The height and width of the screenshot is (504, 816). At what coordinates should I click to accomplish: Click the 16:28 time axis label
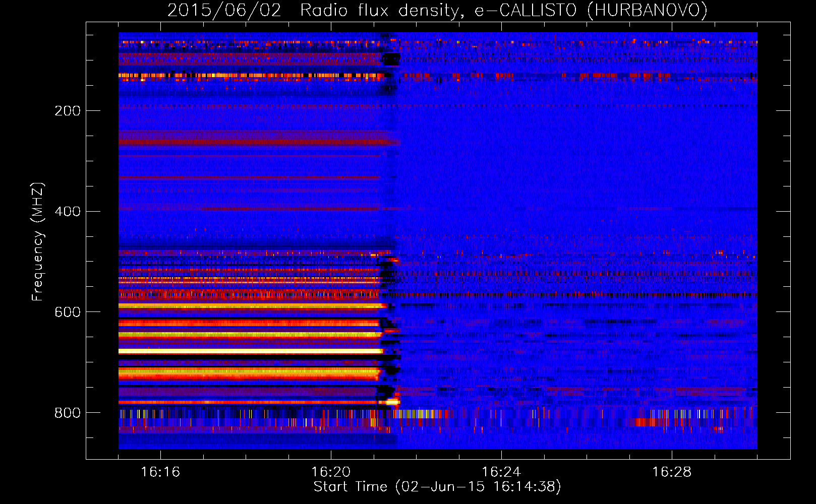point(672,472)
